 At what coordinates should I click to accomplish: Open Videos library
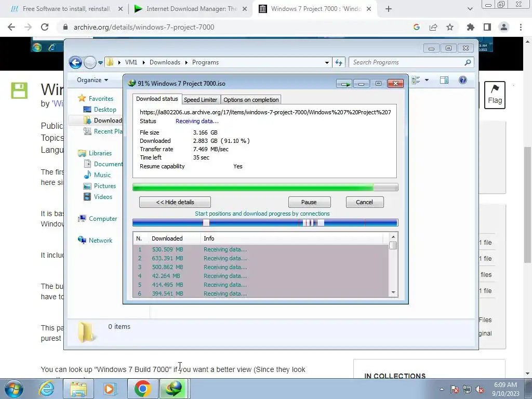coord(98,197)
